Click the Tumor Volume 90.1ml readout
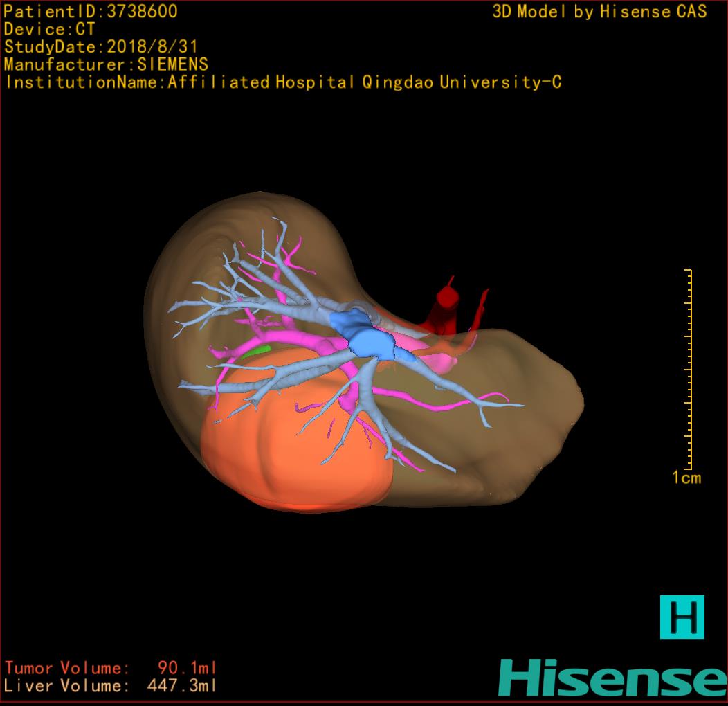 (x=111, y=668)
